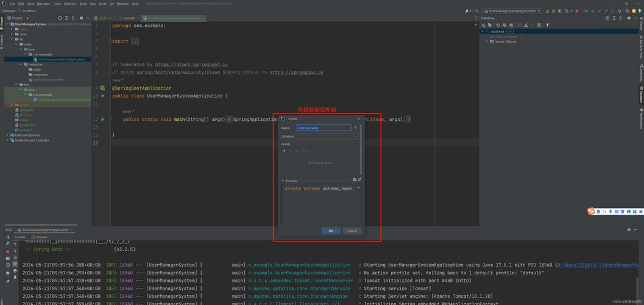
Task: Click the schema Name input field
Action: pyautogui.click(x=323, y=128)
